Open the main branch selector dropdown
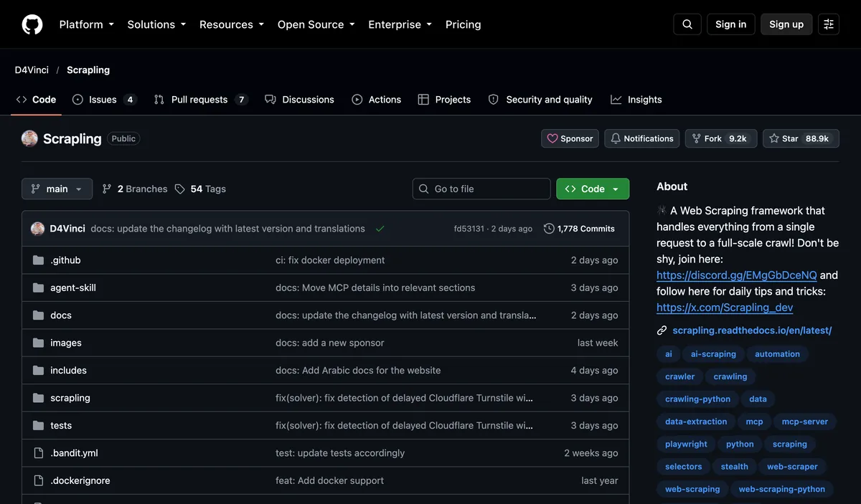This screenshot has width=861, height=504. [x=57, y=189]
